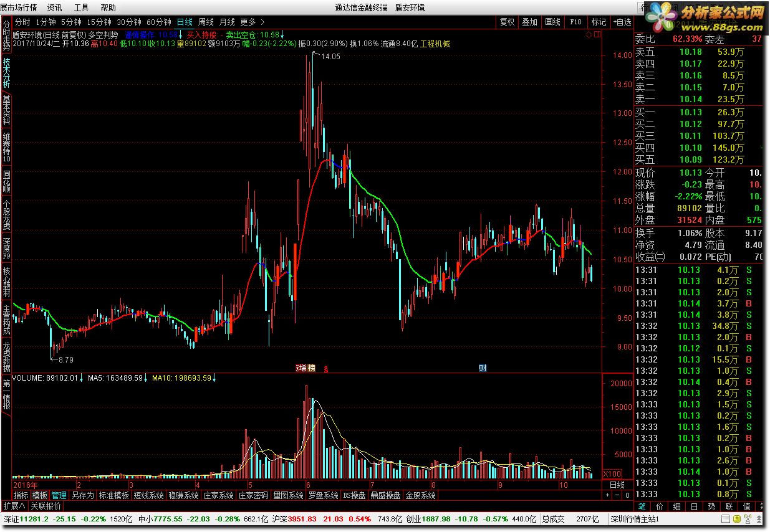Select the 稳赚系统 template

point(183,495)
